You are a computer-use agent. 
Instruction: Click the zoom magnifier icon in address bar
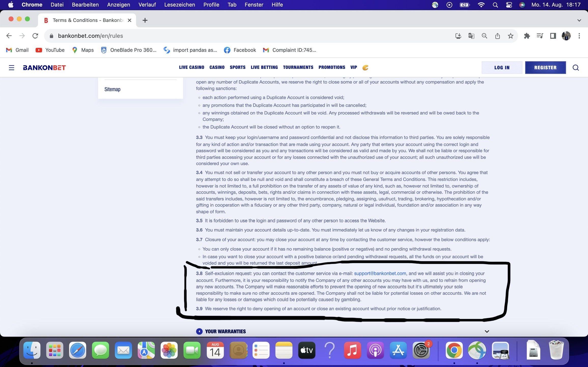point(484,36)
